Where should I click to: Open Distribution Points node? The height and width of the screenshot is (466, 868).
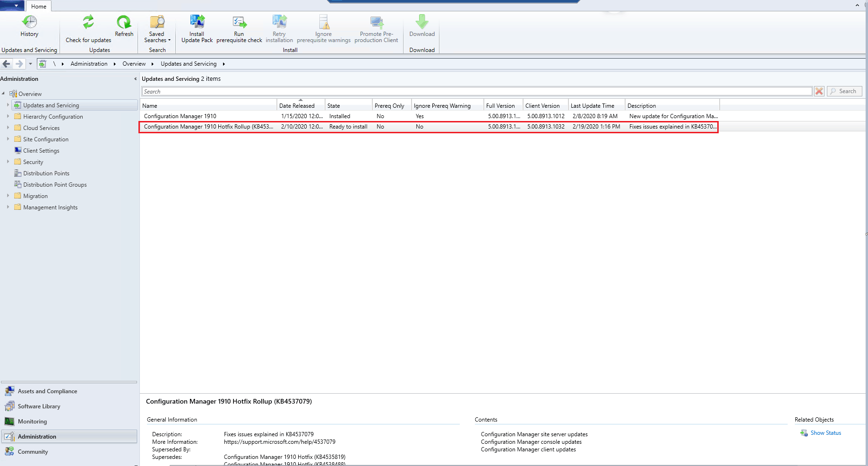tap(46, 173)
